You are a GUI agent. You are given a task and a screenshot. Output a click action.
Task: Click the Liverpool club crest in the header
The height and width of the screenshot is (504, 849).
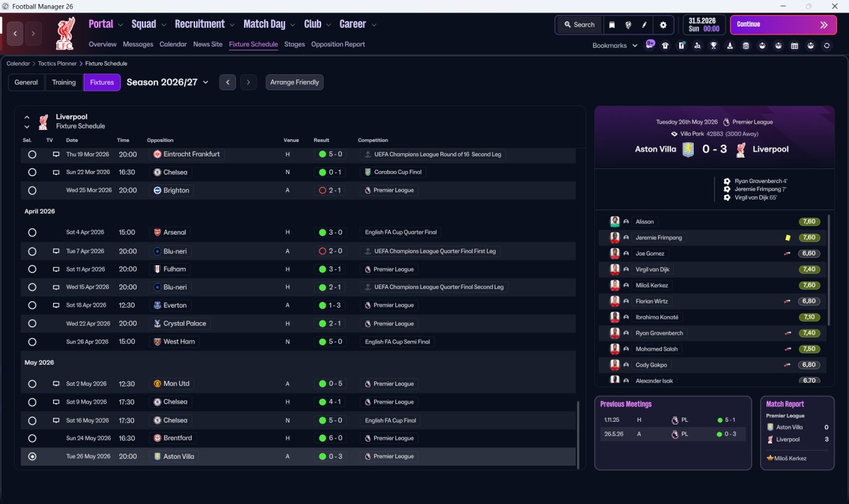point(64,34)
